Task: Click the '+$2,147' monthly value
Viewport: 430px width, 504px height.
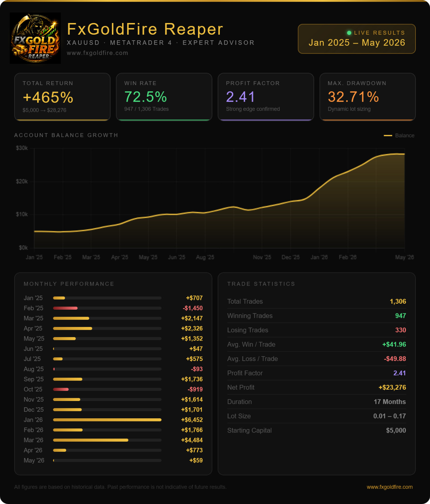Action: pos(192,318)
